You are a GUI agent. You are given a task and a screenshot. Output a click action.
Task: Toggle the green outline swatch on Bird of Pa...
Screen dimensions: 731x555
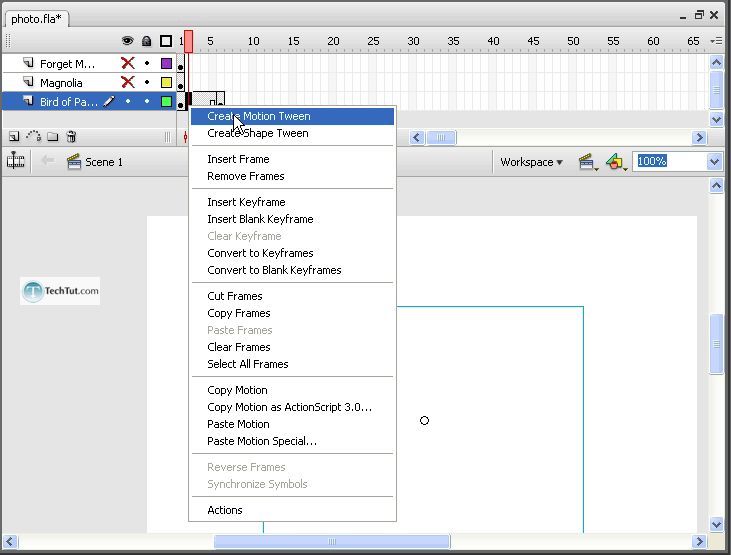(x=166, y=102)
